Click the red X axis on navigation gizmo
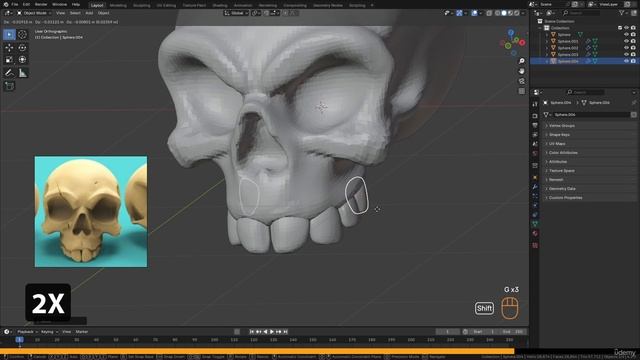640x360 pixels. pos(522,42)
